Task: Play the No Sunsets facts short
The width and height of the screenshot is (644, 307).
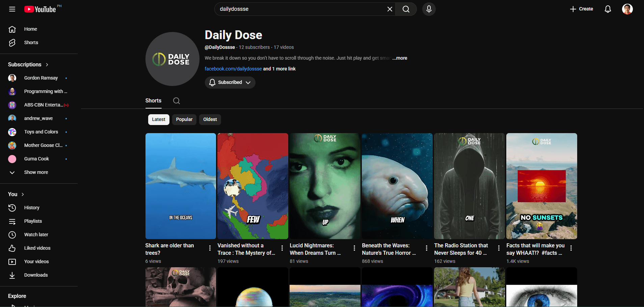Action: [x=541, y=186]
